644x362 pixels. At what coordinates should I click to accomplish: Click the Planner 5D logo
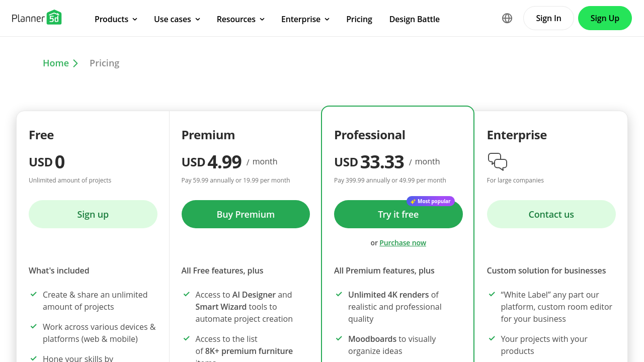click(x=37, y=18)
